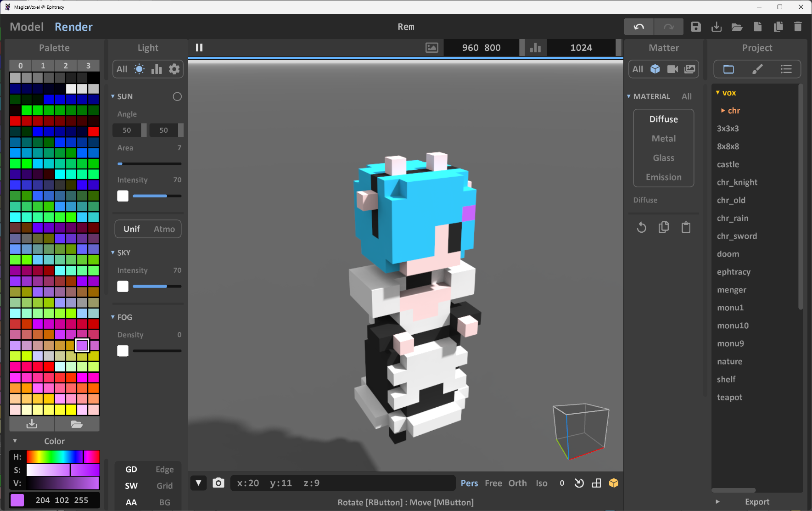Image resolution: width=812 pixels, height=511 pixels.
Task: Expand the Export panel
Action: pyautogui.click(x=717, y=502)
